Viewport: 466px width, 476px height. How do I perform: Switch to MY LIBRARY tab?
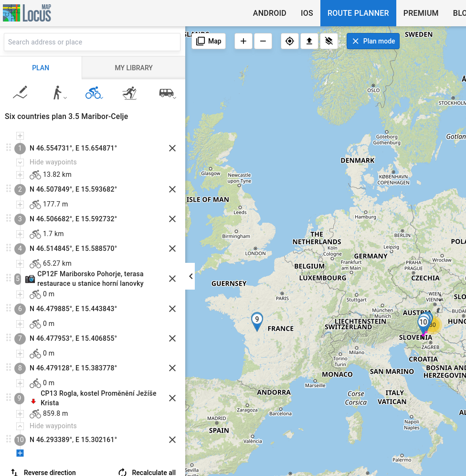(x=134, y=68)
